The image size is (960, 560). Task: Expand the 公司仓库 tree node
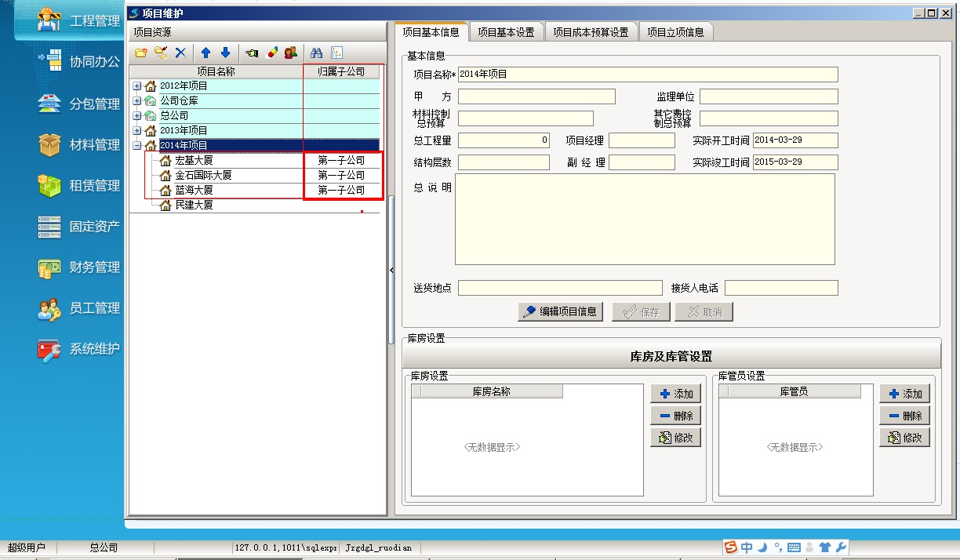click(136, 101)
